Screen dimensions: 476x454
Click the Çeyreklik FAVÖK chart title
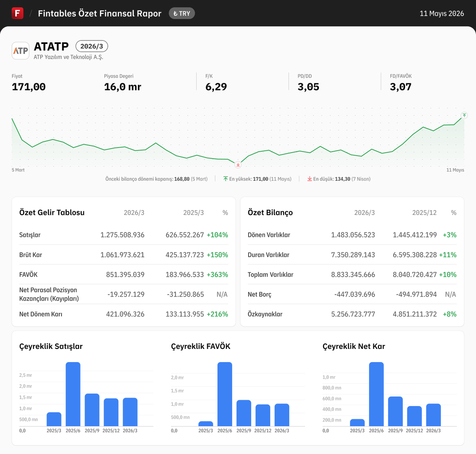tap(201, 346)
